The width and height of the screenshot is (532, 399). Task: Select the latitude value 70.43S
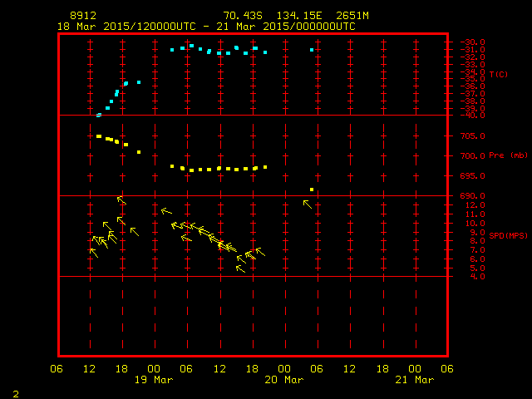point(243,16)
